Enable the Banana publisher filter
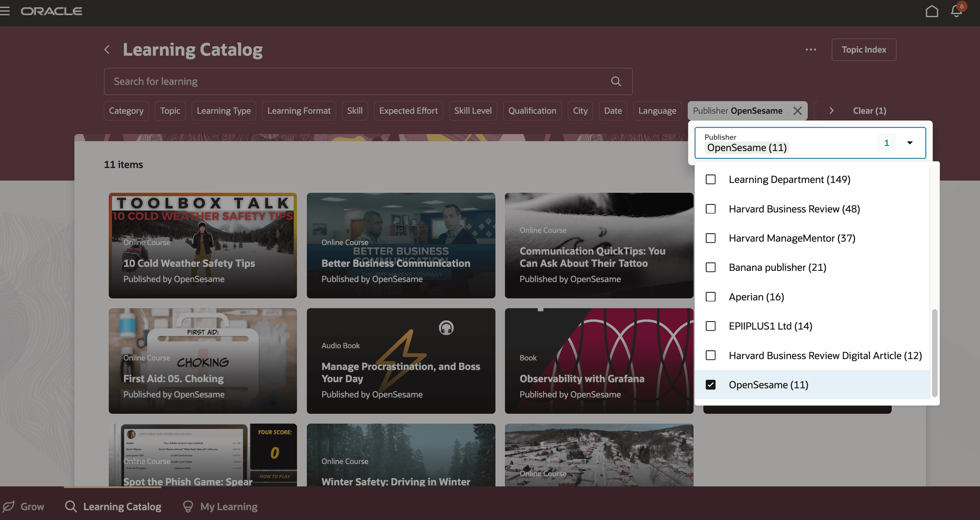The width and height of the screenshot is (980, 520). 710,267
